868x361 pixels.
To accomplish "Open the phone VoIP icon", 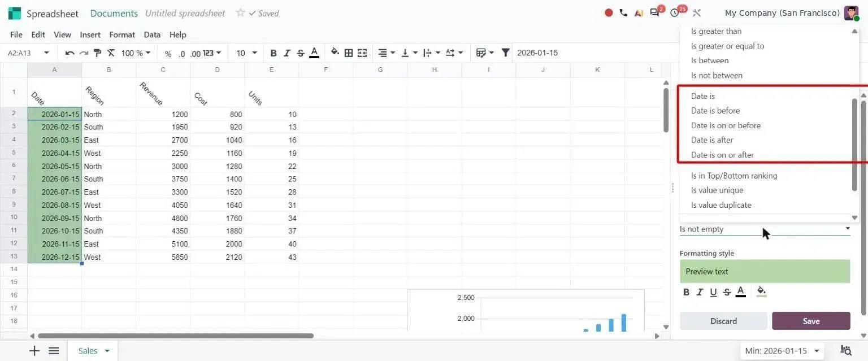I will point(623,12).
